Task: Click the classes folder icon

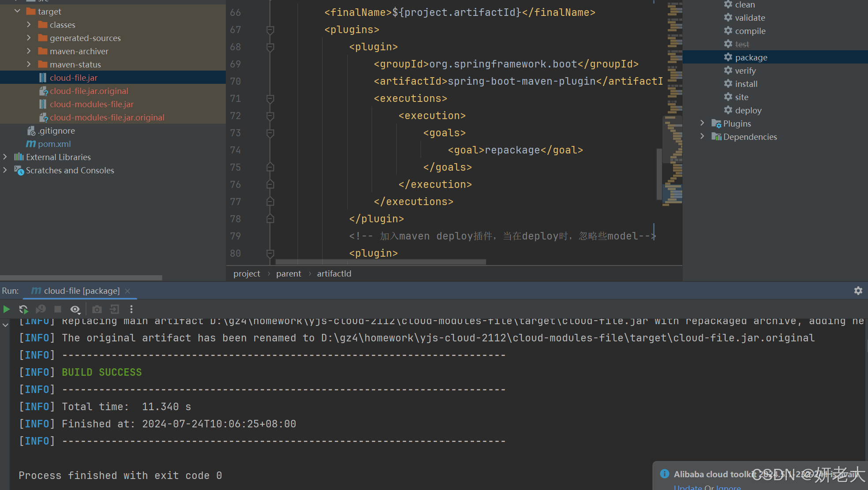Action: coord(43,24)
